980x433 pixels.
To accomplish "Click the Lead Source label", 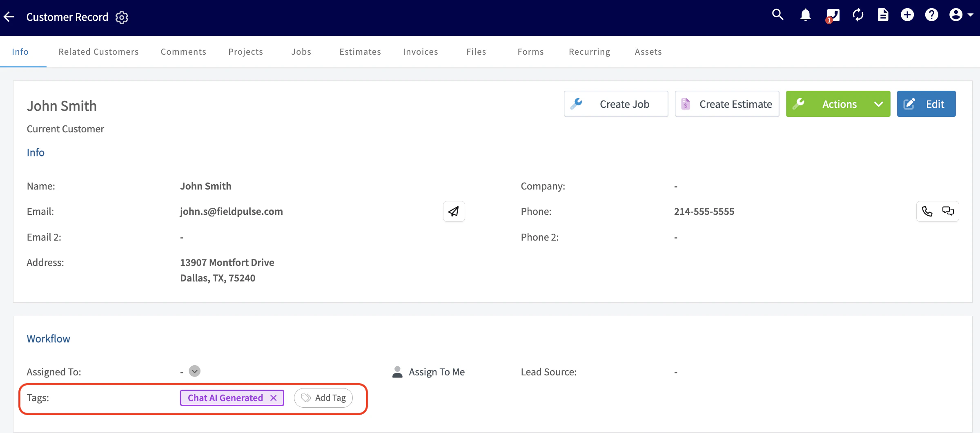I will coord(548,372).
